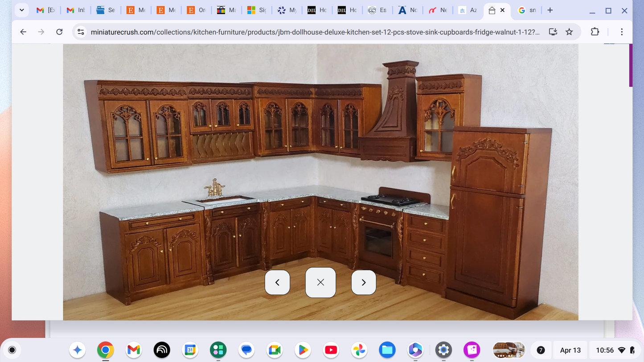The image size is (644, 362).
Task: Close the active miniaturecrush tab
Action: tap(502, 10)
